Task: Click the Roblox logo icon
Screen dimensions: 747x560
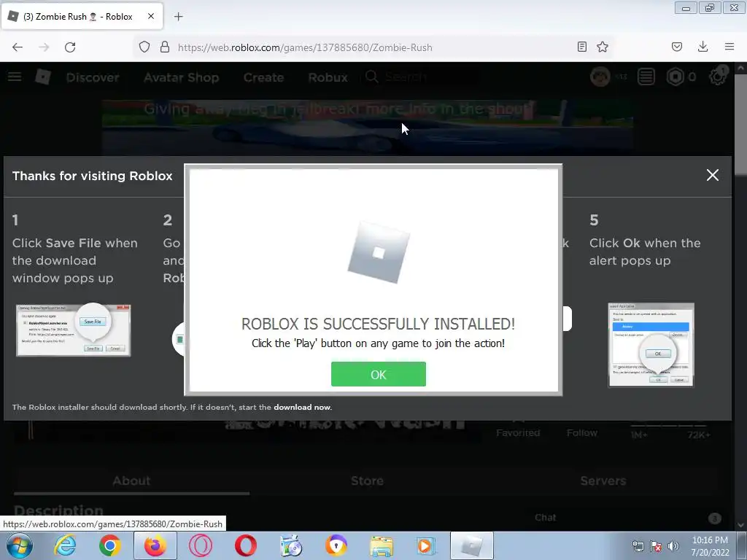Action: point(43,77)
